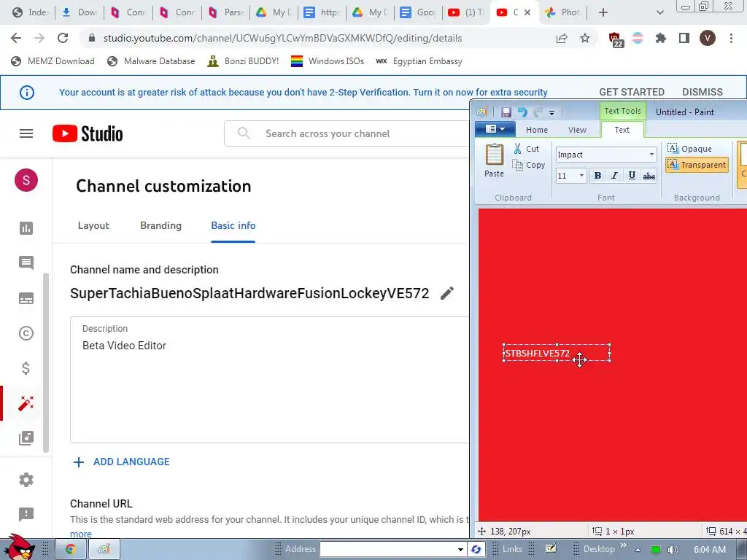Open Chrome three-dot menu
The image size is (747, 560).
point(731,38)
